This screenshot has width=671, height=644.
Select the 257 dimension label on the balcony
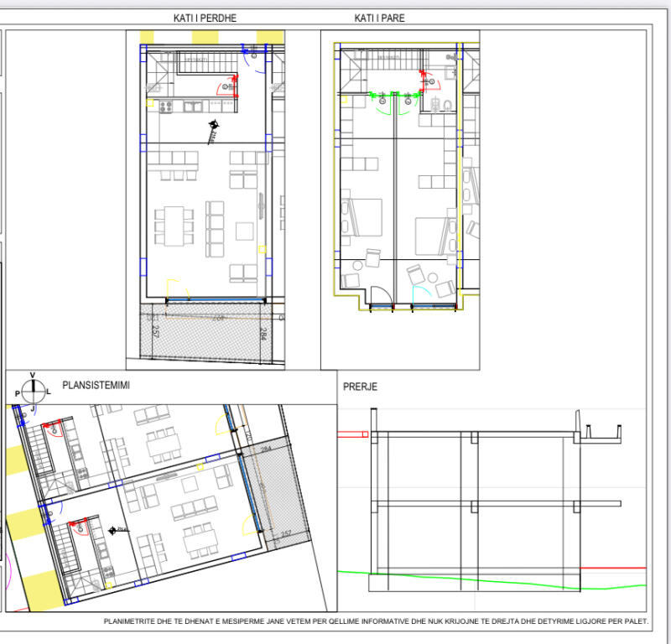(x=154, y=329)
